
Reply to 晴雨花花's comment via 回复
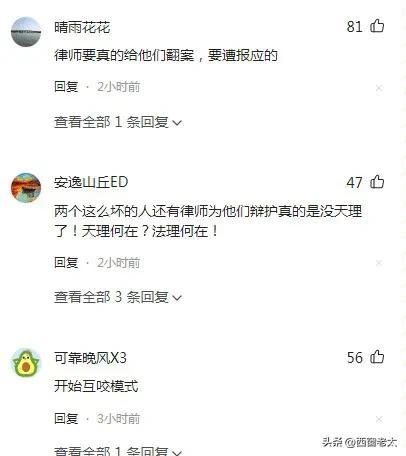click(66, 87)
